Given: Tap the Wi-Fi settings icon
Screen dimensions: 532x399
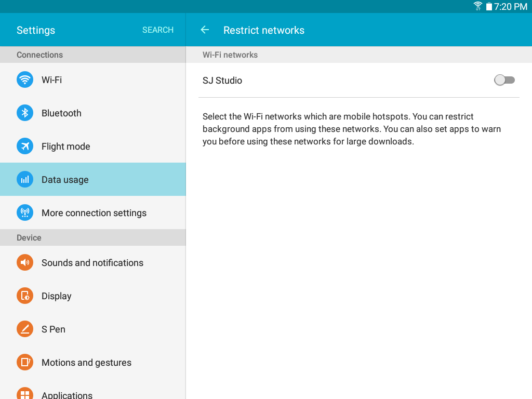Looking at the screenshot, I should tap(25, 79).
